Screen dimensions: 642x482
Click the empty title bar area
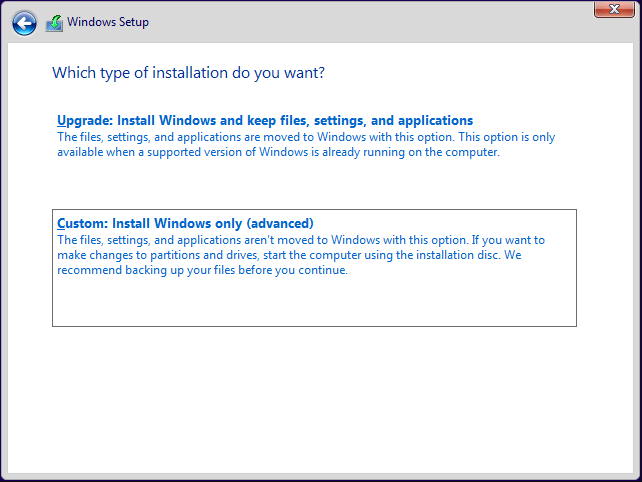coord(380,22)
